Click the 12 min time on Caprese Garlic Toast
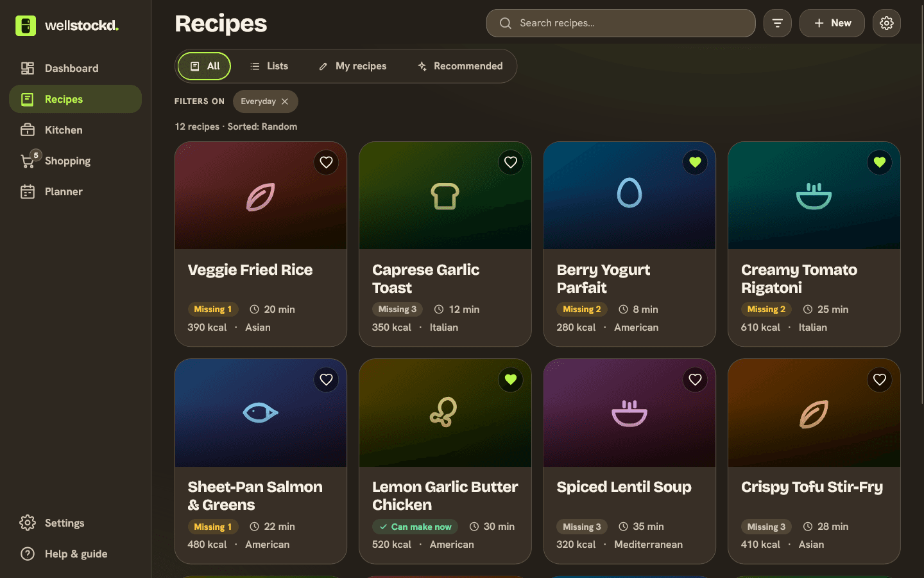This screenshot has width=924, height=578. pyautogui.click(x=457, y=310)
